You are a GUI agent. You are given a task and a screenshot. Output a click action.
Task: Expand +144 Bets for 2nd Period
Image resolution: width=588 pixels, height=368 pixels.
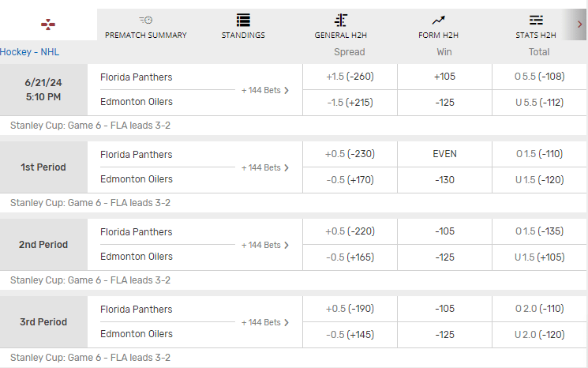click(265, 245)
